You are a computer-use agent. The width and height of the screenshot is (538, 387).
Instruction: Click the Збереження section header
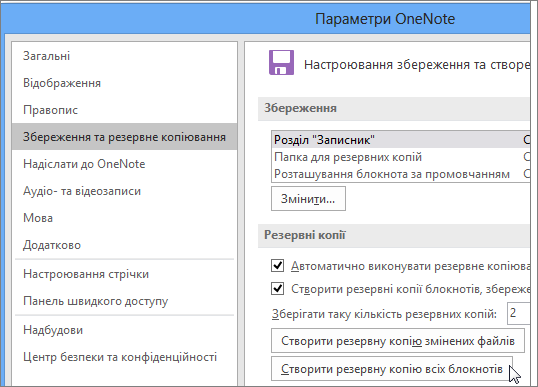394,108
